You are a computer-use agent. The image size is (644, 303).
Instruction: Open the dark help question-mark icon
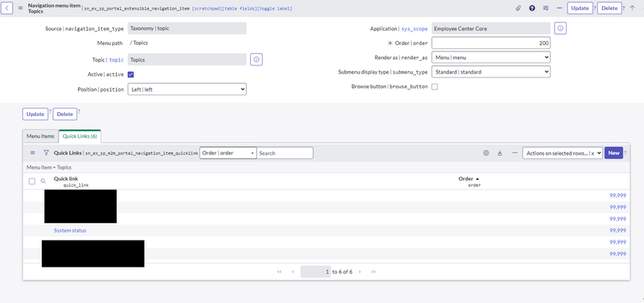click(532, 8)
